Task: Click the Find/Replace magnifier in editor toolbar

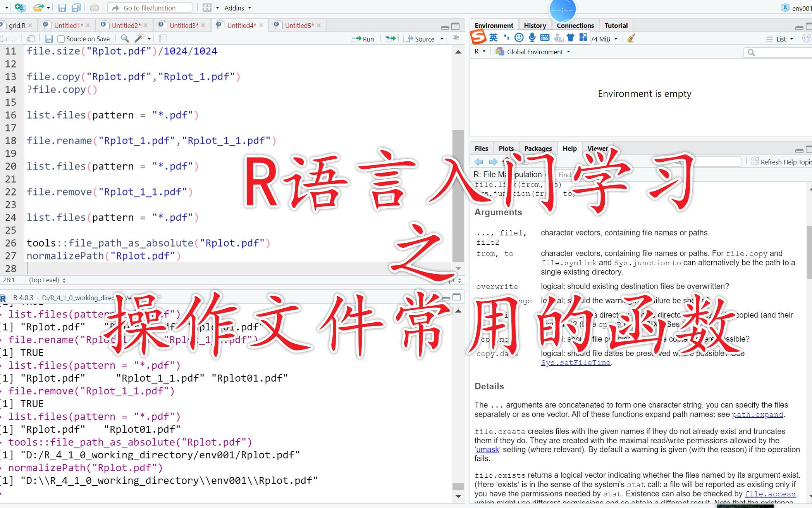Action: 125,38
